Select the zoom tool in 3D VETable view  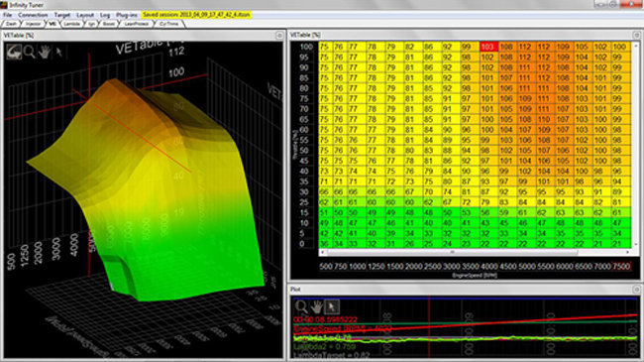point(29,52)
